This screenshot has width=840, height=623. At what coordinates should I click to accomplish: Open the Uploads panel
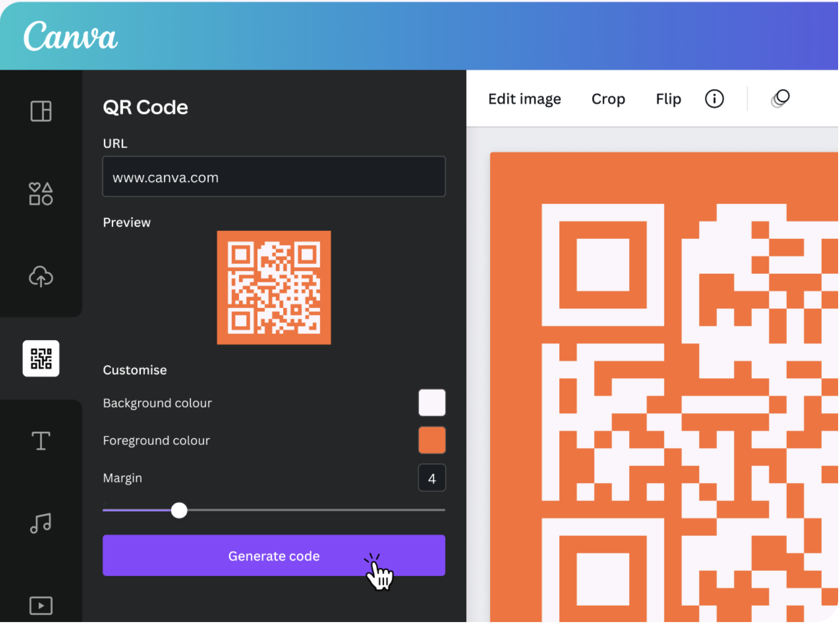tap(41, 276)
